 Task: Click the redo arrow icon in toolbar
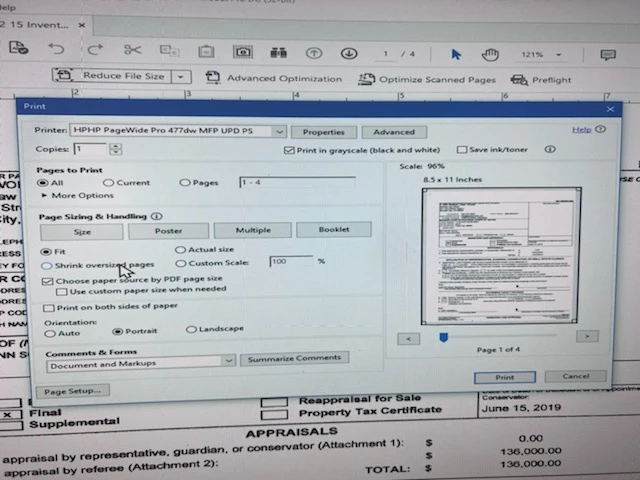point(95,50)
